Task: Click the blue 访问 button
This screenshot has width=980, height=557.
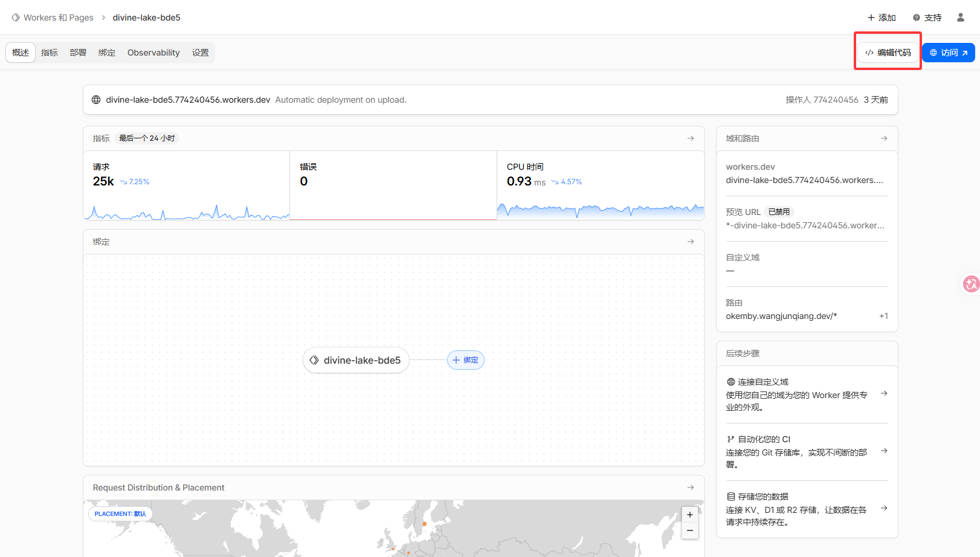Action: pos(948,53)
